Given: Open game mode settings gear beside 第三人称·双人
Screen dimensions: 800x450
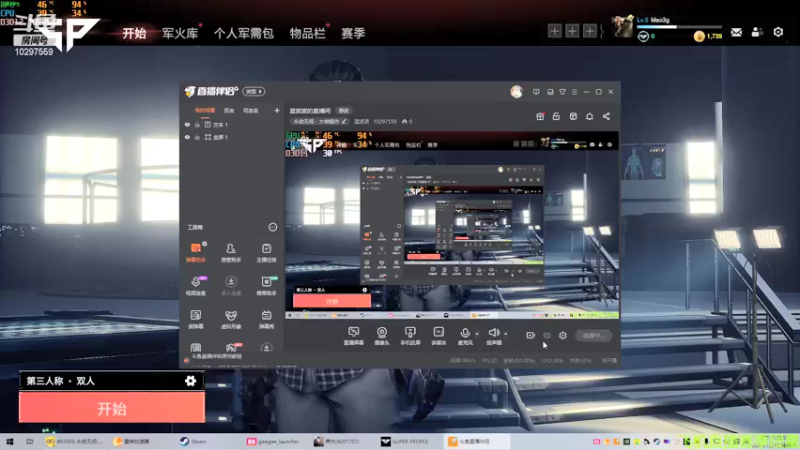Looking at the screenshot, I should [x=190, y=381].
